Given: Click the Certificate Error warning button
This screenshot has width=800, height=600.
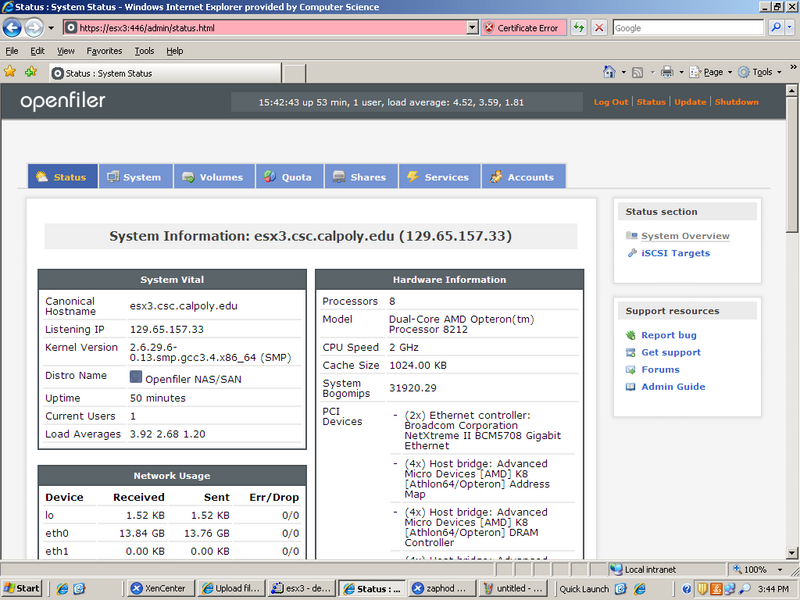Looking at the screenshot, I should tap(523, 28).
